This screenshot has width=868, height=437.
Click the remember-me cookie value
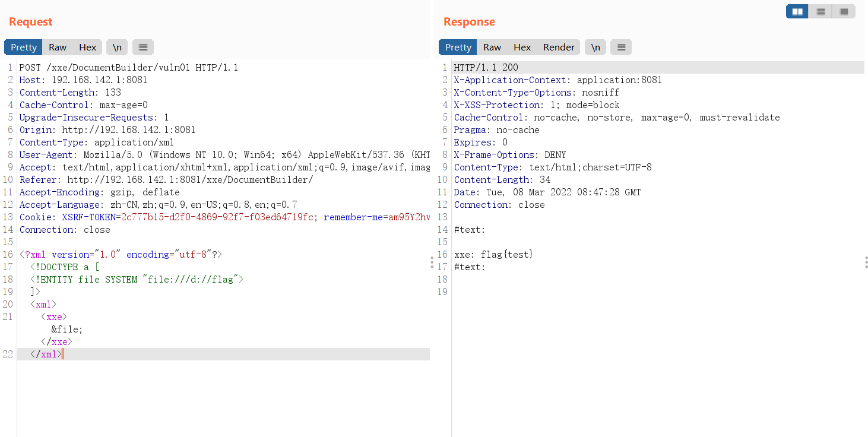409,217
